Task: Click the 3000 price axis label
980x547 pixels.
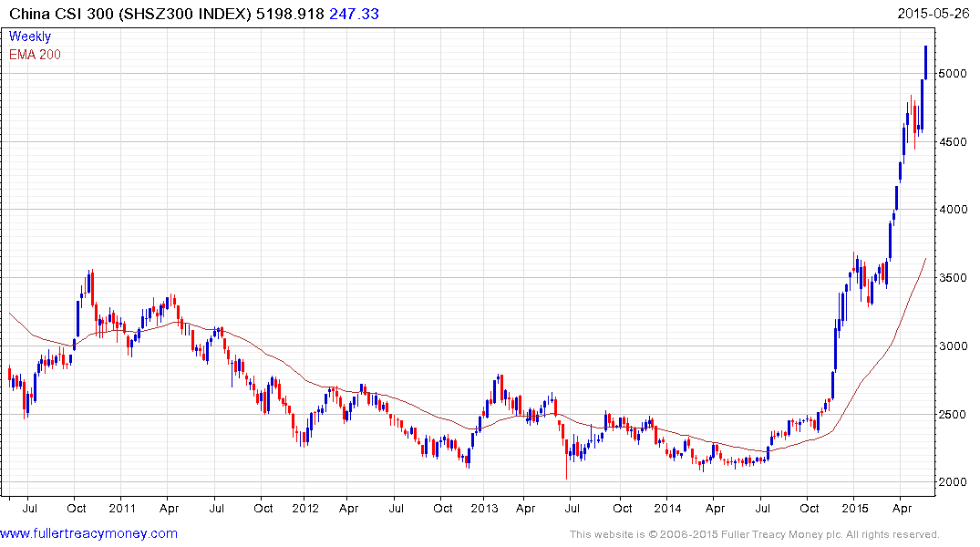Action: click(954, 346)
